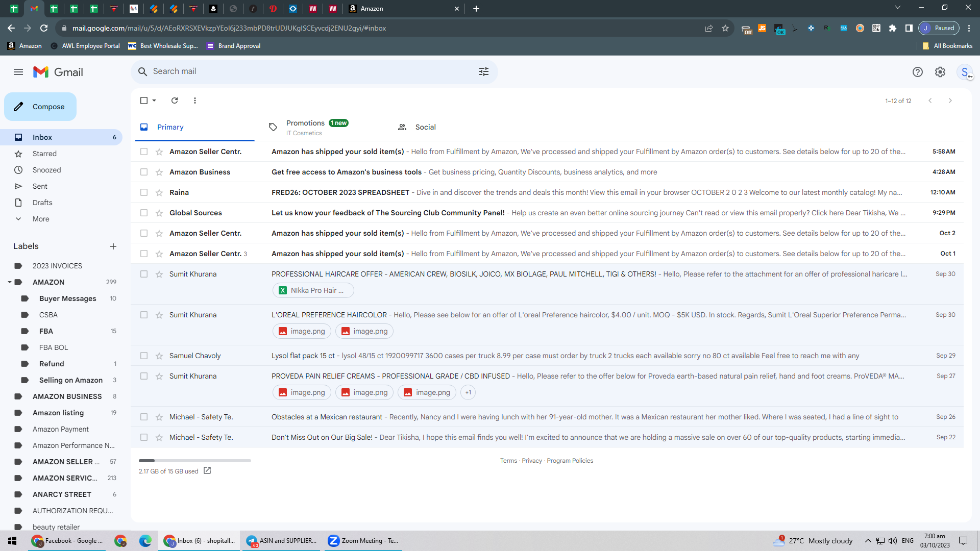The height and width of the screenshot is (551, 980).
Task: Open the NIkka Pro Hair attachment chip
Action: [x=313, y=290]
